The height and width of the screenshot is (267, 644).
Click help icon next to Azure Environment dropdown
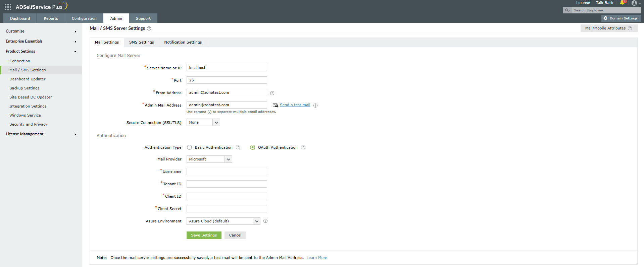tap(265, 221)
